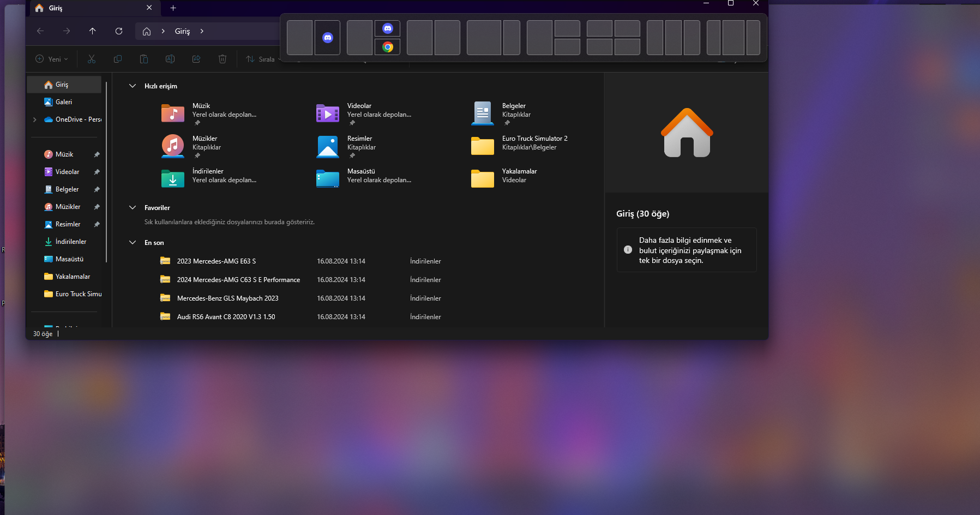
Task: Select the Resimler library icon under Hızlı erişim
Action: pyautogui.click(x=328, y=146)
